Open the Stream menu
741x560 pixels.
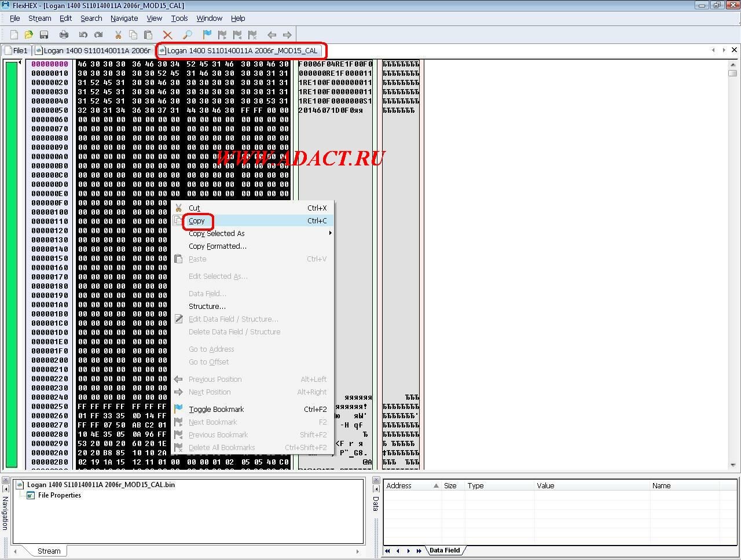(x=40, y=19)
